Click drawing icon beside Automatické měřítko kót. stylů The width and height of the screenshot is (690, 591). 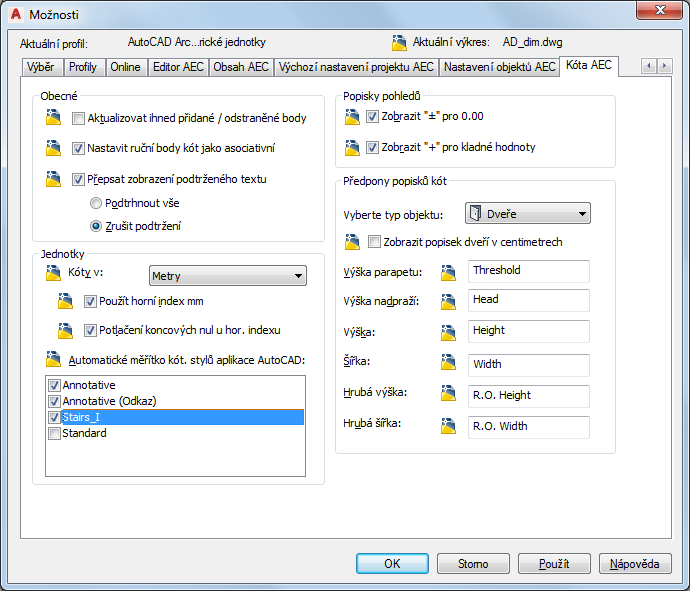53,359
